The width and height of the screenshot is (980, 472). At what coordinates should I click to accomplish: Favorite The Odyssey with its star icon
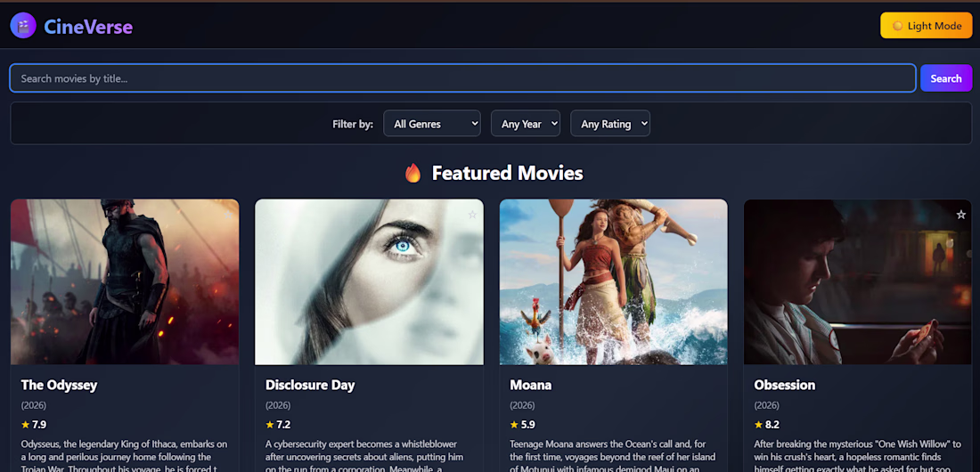(x=228, y=215)
